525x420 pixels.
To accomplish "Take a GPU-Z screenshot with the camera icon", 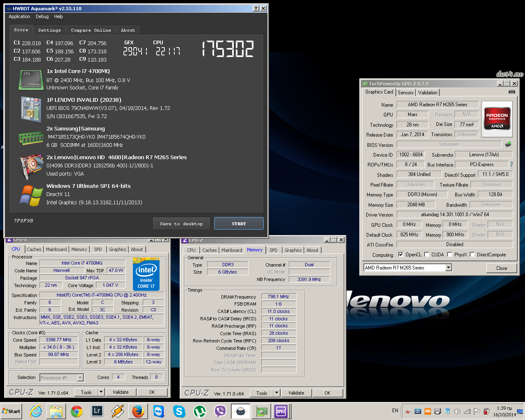I will click(x=511, y=92).
